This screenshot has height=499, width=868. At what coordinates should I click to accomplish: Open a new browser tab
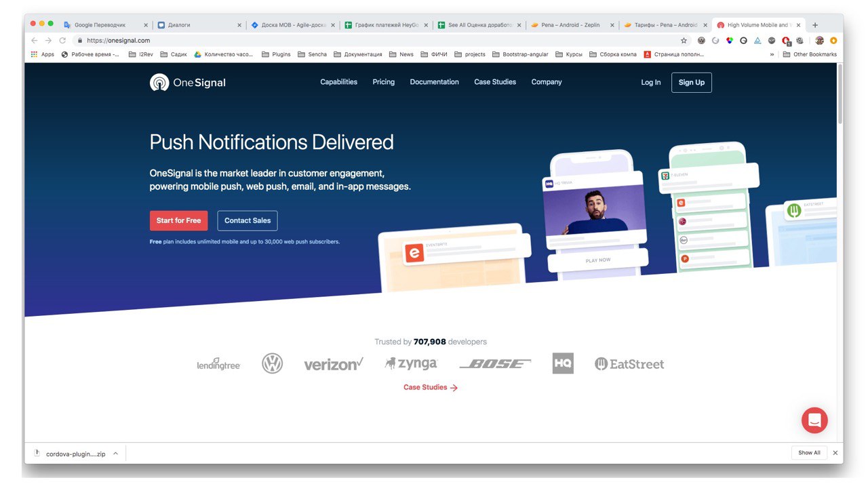coord(815,25)
